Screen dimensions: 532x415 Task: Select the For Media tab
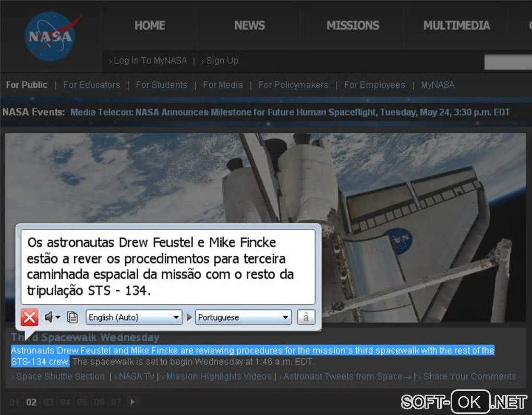click(x=223, y=85)
